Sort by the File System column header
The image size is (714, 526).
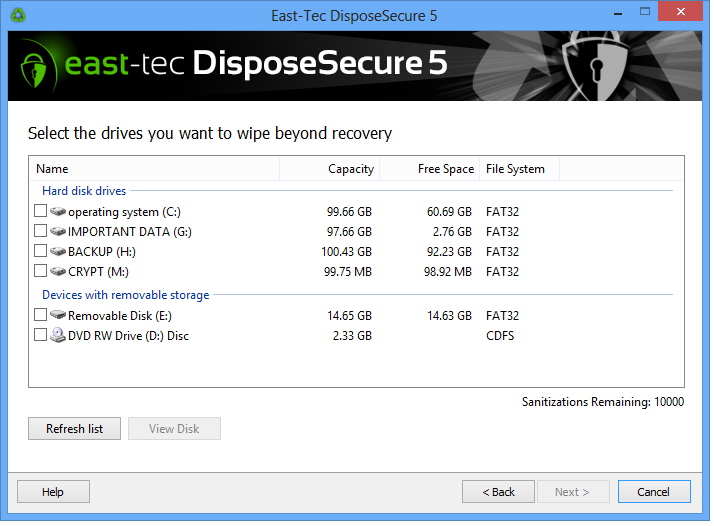coord(519,169)
